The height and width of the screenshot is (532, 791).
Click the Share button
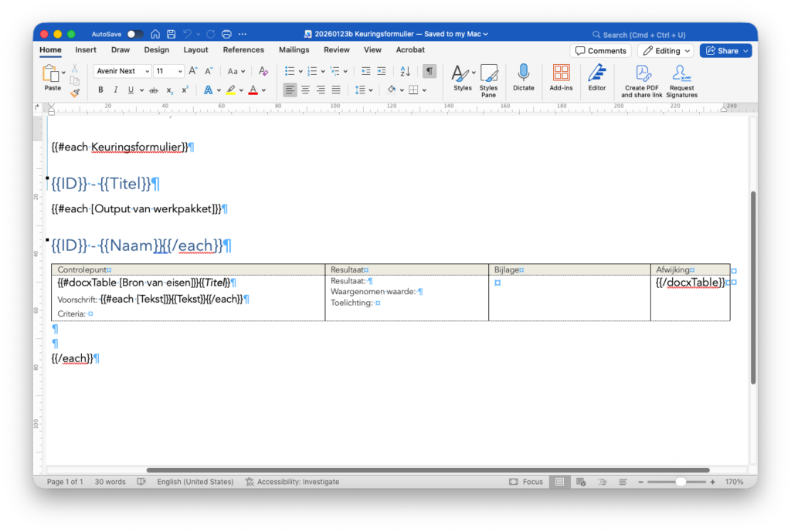725,51
